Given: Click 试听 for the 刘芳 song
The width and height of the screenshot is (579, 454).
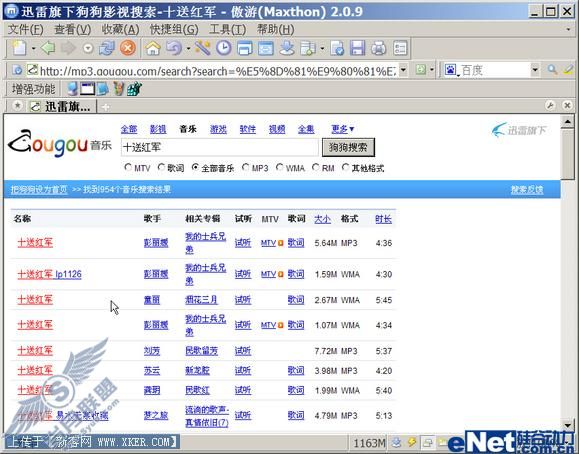Looking at the screenshot, I should tap(243, 351).
